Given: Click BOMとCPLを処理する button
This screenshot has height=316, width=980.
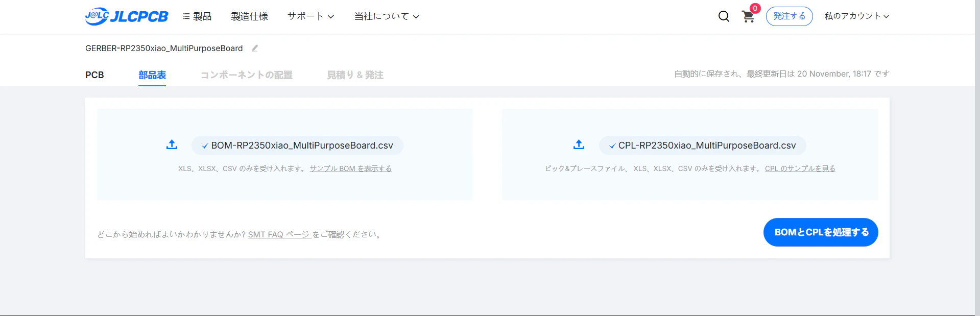Looking at the screenshot, I should (x=821, y=232).
